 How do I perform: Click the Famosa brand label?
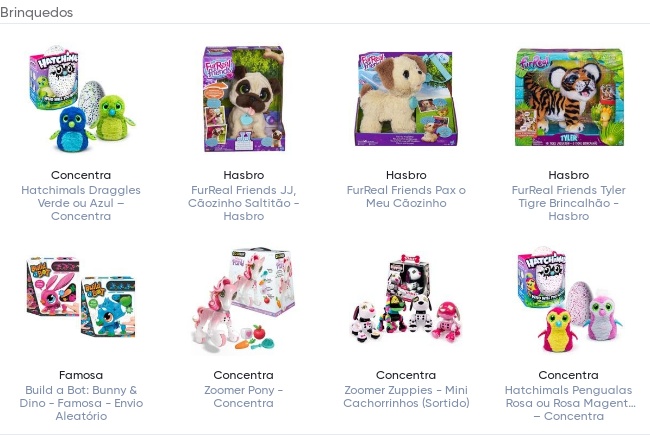pyautogui.click(x=81, y=375)
